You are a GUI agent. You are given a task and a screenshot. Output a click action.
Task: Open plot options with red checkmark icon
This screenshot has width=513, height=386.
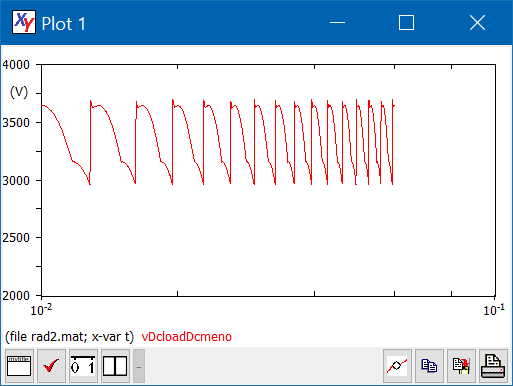tap(51, 366)
